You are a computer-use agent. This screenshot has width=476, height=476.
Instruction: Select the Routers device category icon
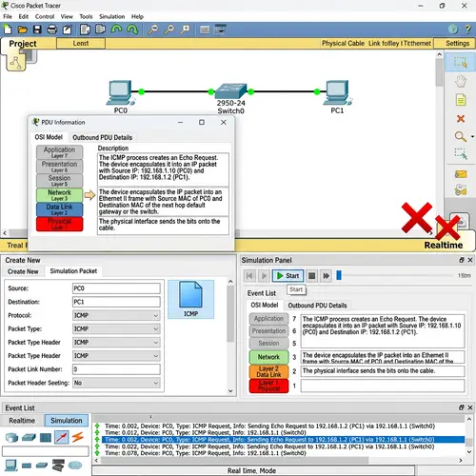[x=11, y=438]
